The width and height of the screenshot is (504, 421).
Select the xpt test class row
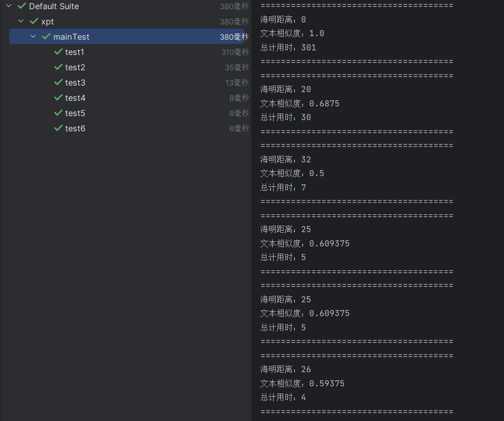click(126, 21)
